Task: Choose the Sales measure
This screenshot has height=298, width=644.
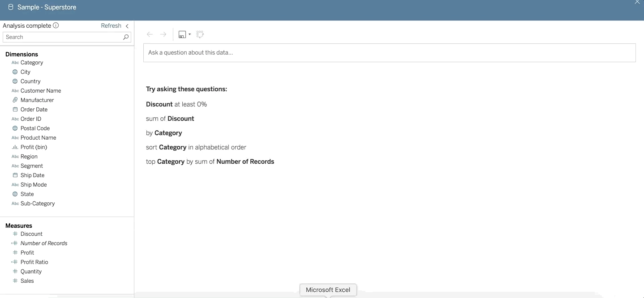Action: click(x=27, y=281)
